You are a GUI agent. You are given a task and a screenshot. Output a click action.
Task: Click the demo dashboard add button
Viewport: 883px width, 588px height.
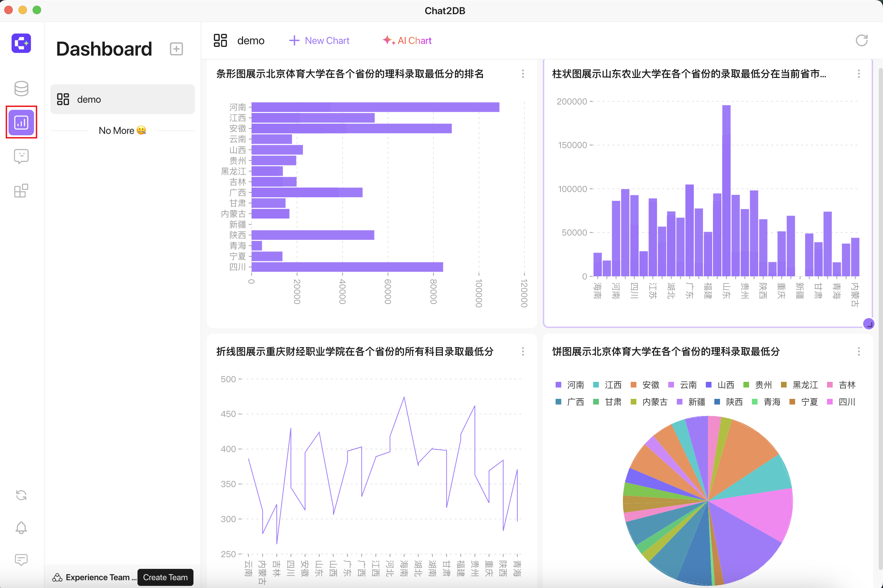click(x=176, y=49)
